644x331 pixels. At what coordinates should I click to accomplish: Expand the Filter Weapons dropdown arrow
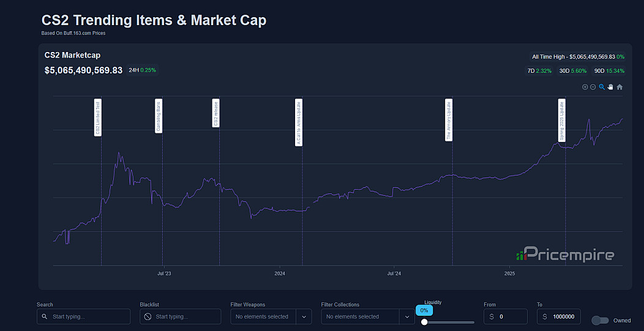(304, 317)
